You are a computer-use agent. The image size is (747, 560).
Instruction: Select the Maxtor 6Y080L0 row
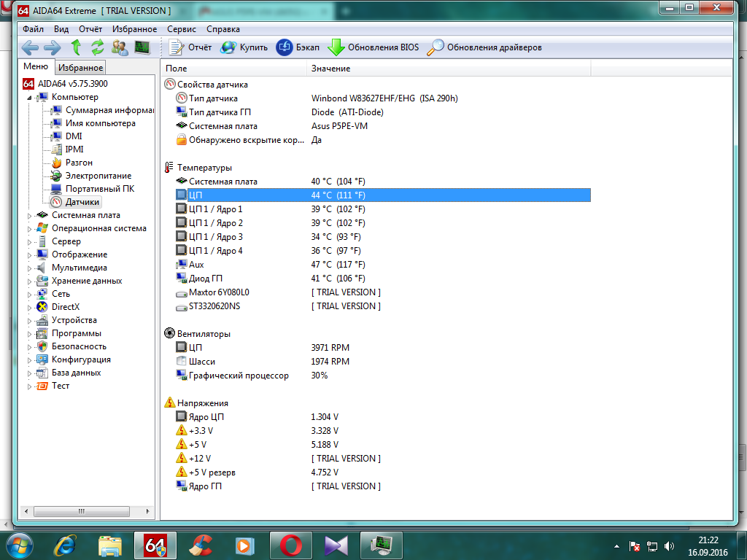tap(383, 292)
